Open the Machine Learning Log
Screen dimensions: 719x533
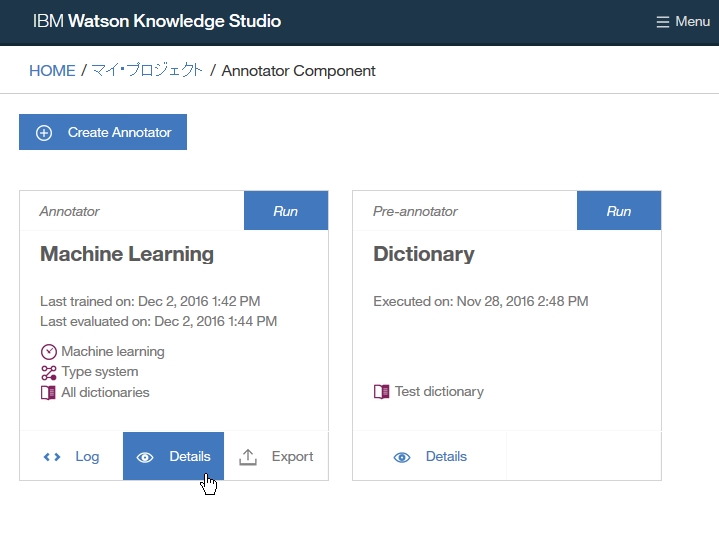coord(72,457)
